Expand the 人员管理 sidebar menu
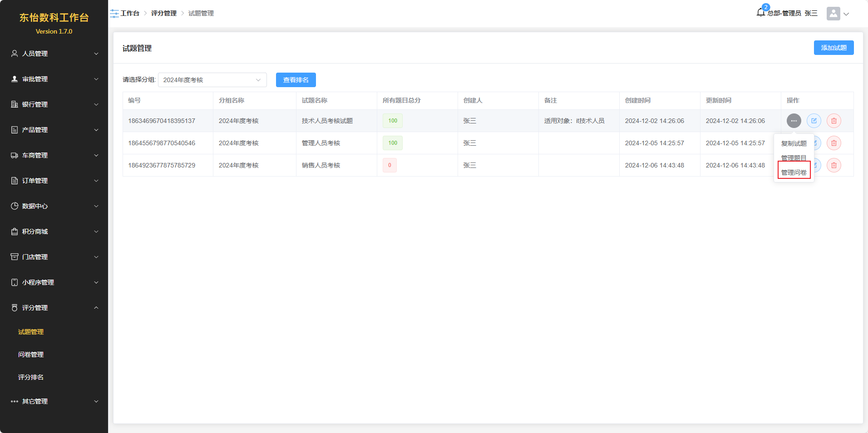868x433 pixels. point(54,54)
